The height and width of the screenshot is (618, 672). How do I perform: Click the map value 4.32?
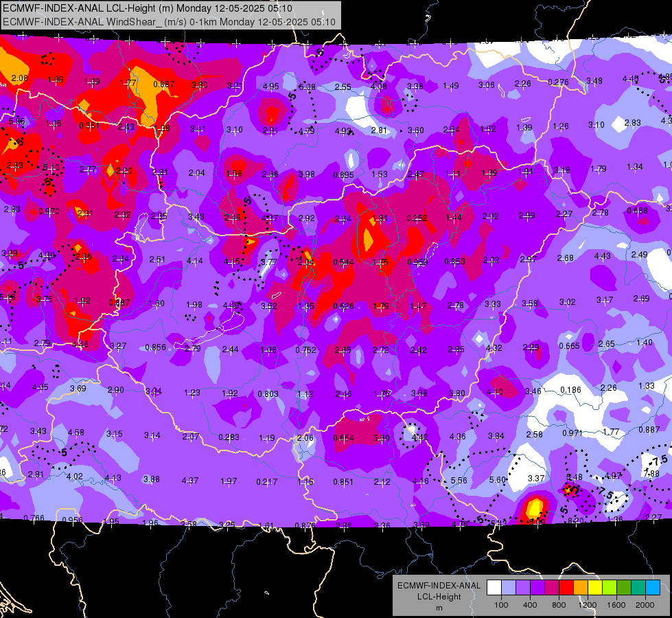click(494, 347)
